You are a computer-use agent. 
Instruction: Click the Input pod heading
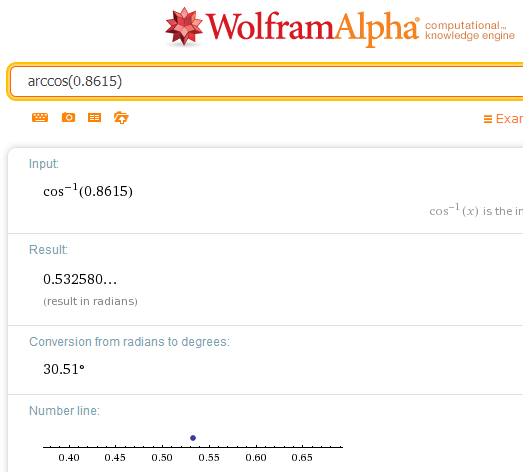(x=44, y=164)
